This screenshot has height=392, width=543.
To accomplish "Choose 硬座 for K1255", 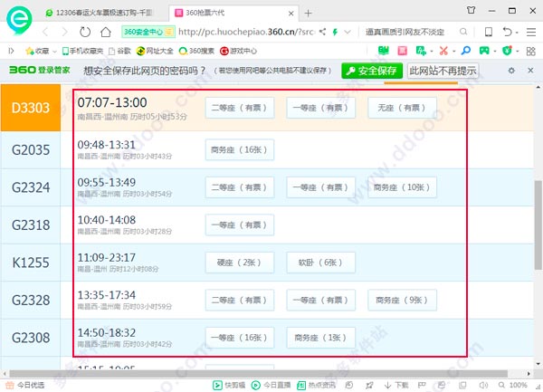I will point(240,263).
